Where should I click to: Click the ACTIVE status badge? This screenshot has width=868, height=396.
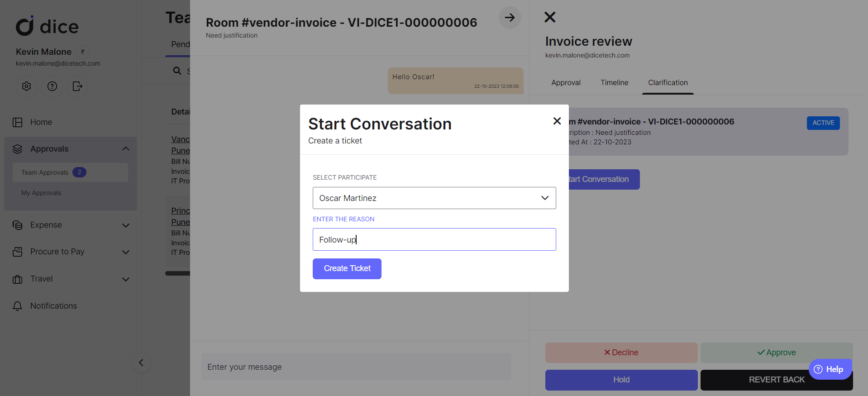pos(823,123)
